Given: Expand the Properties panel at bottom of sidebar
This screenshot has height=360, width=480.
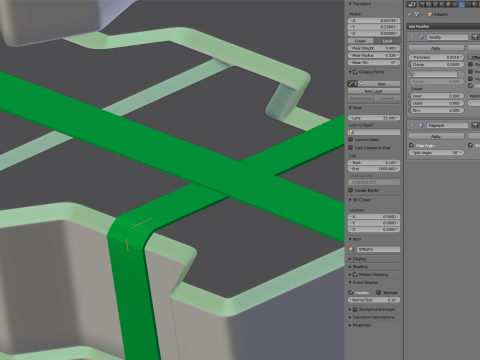Looking at the screenshot, I should [350, 325].
